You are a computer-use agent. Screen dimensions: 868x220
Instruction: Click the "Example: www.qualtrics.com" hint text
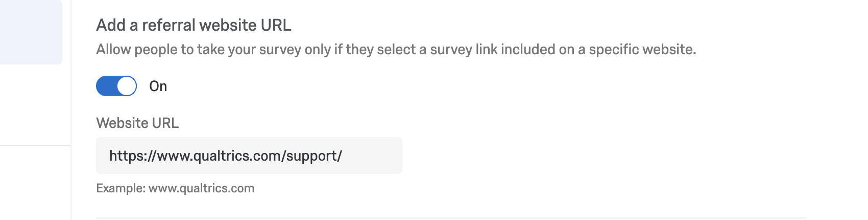coord(175,188)
